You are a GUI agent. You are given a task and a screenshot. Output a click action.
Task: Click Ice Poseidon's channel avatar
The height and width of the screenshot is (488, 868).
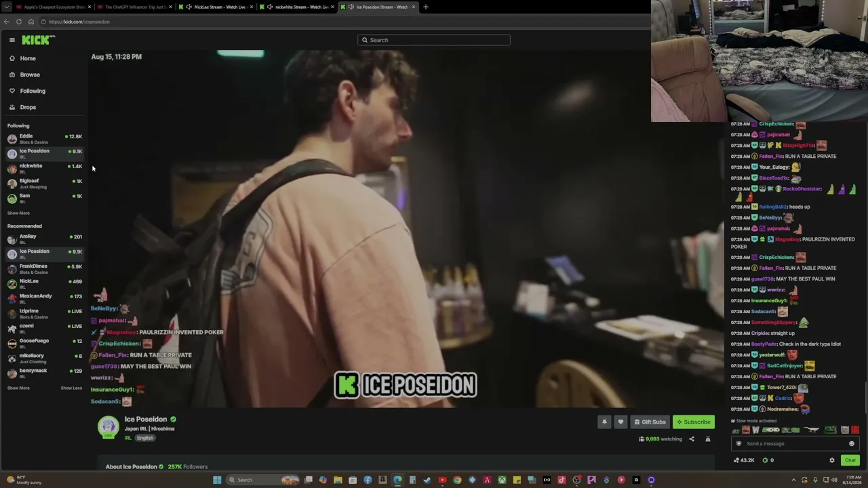108,426
